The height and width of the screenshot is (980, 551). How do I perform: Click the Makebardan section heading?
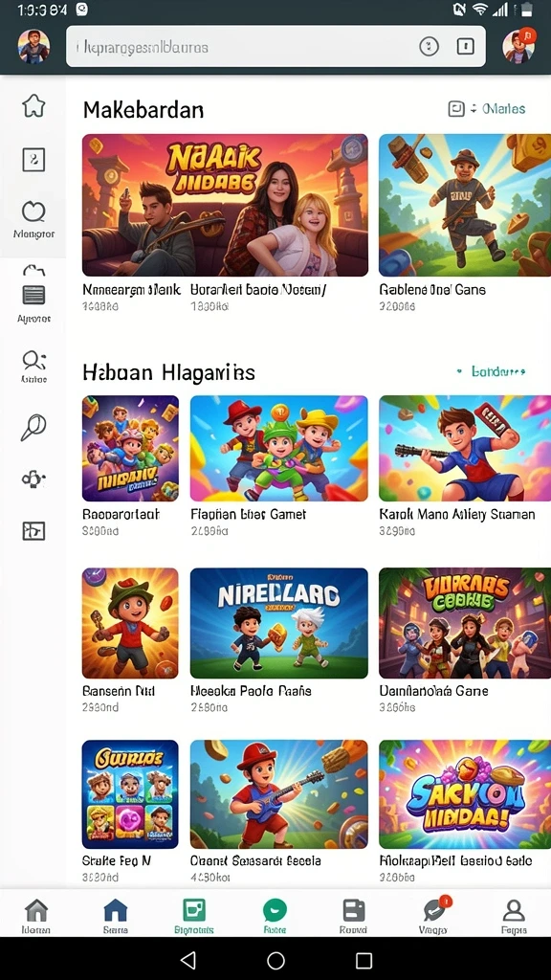(x=143, y=110)
